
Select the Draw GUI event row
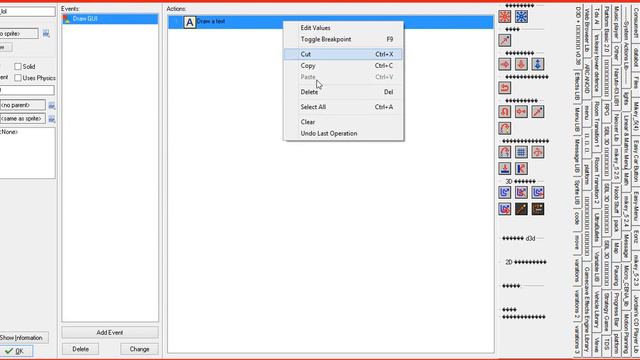click(110, 19)
